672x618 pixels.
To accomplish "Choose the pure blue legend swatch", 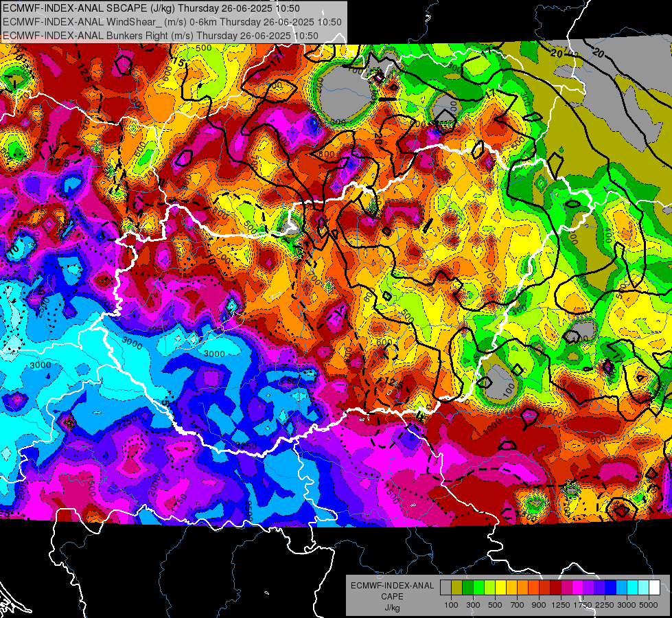I will pyautogui.click(x=610, y=587).
